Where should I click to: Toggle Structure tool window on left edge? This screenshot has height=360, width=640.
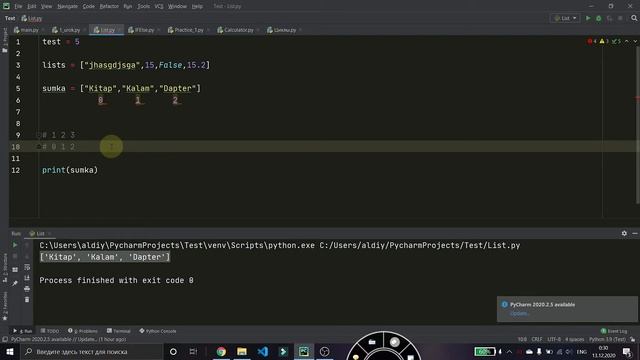click(4, 268)
